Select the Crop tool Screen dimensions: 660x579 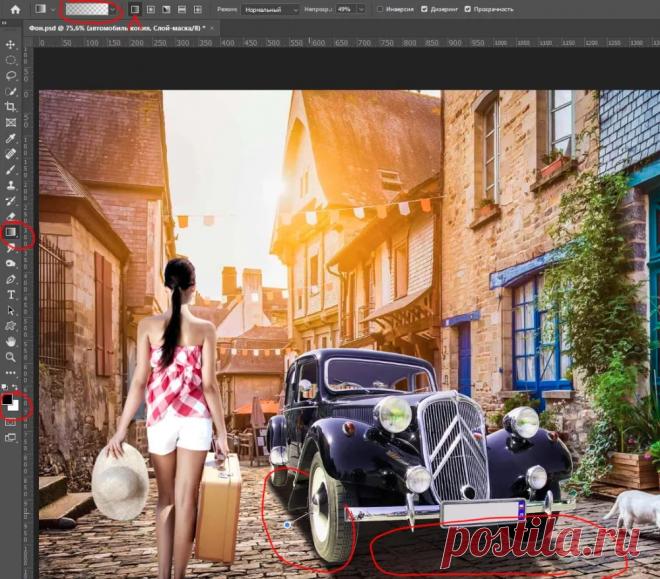tap(11, 107)
